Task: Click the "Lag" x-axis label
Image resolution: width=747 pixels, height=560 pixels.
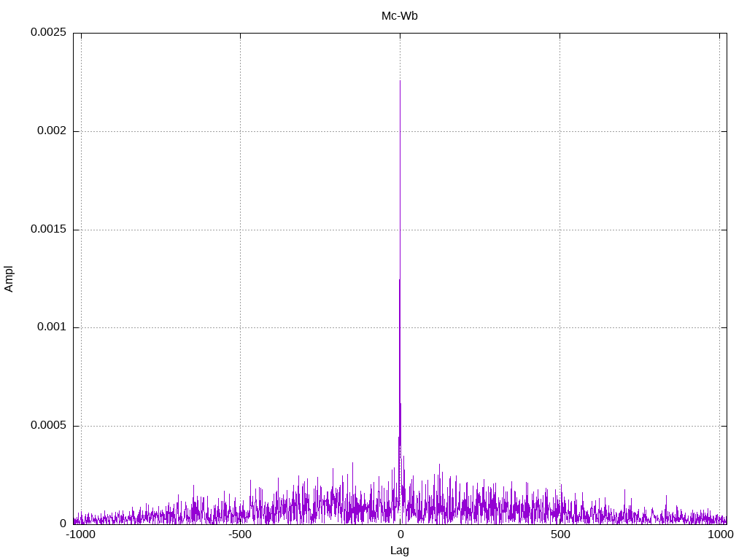Action: click(399, 551)
